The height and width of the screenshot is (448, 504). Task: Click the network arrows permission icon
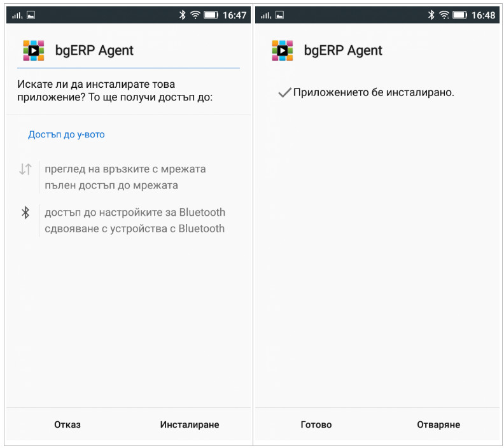[25, 169]
